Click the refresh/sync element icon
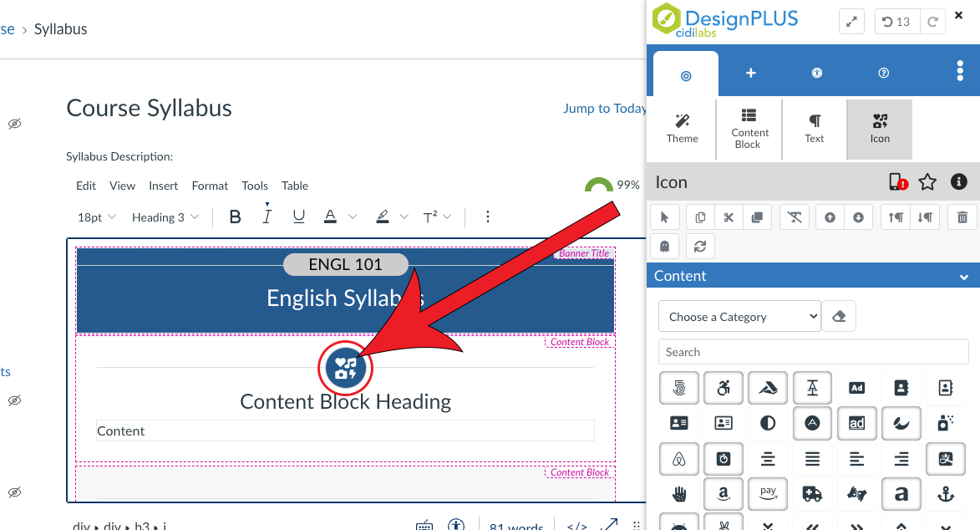 pos(700,246)
